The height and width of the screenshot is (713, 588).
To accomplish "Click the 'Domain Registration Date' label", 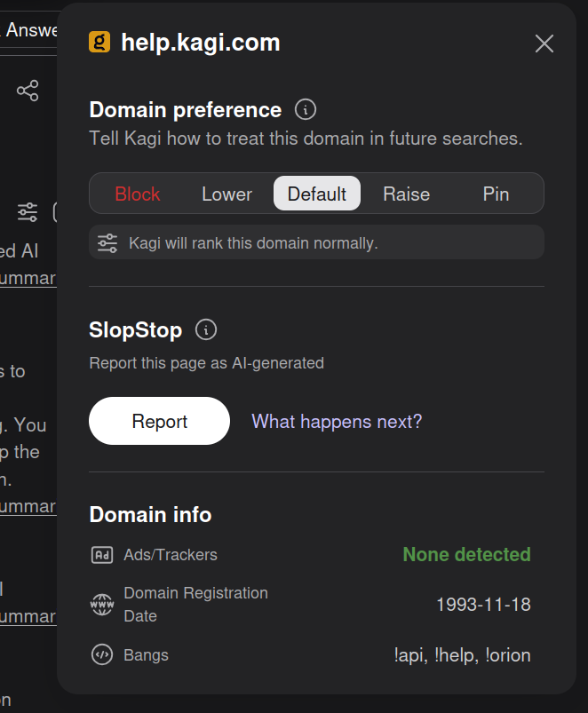I will pos(196,605).
